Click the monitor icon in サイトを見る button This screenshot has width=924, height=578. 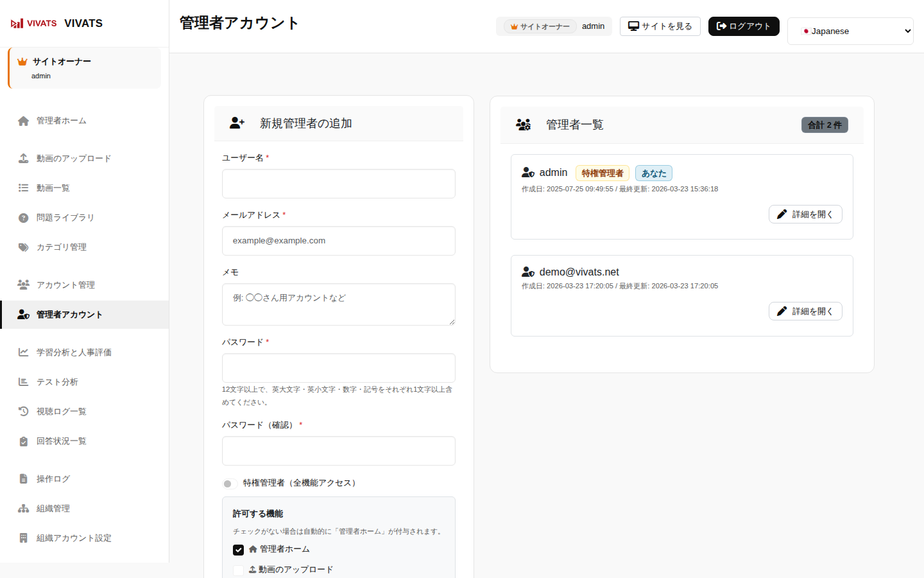(x=634, y=26)
